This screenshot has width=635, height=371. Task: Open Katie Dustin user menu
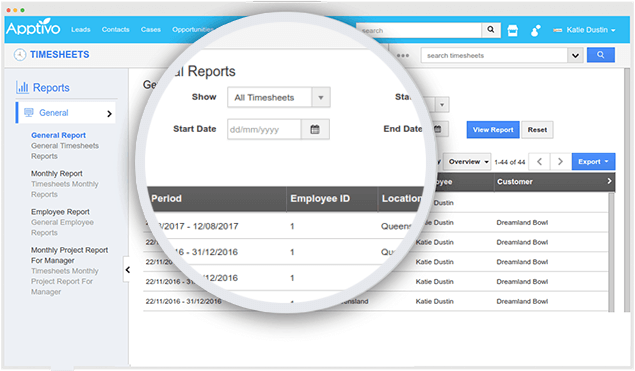584,30
